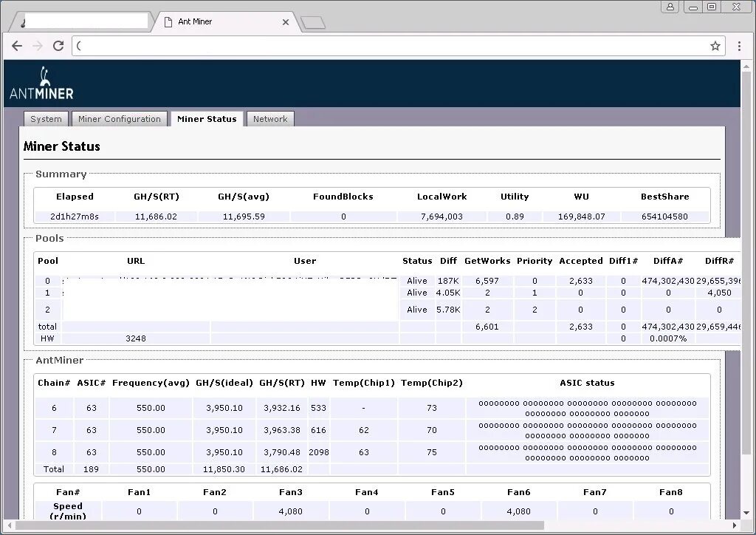Click chain 8 HW value 2098

[319, 452]
